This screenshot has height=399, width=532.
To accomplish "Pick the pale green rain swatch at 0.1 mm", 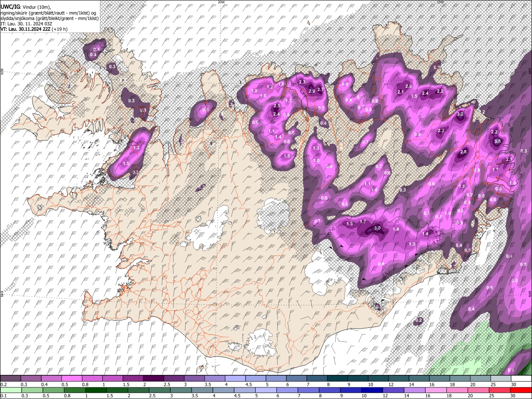I will 10,390.
